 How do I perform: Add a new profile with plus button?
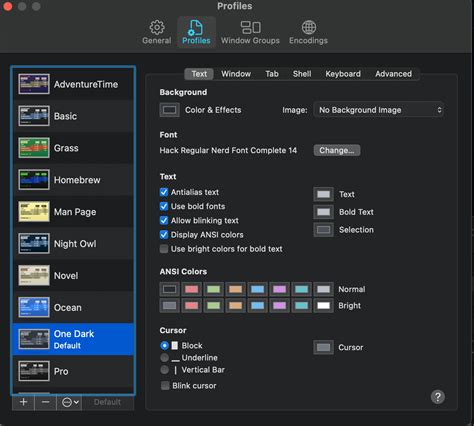point(23,402)
